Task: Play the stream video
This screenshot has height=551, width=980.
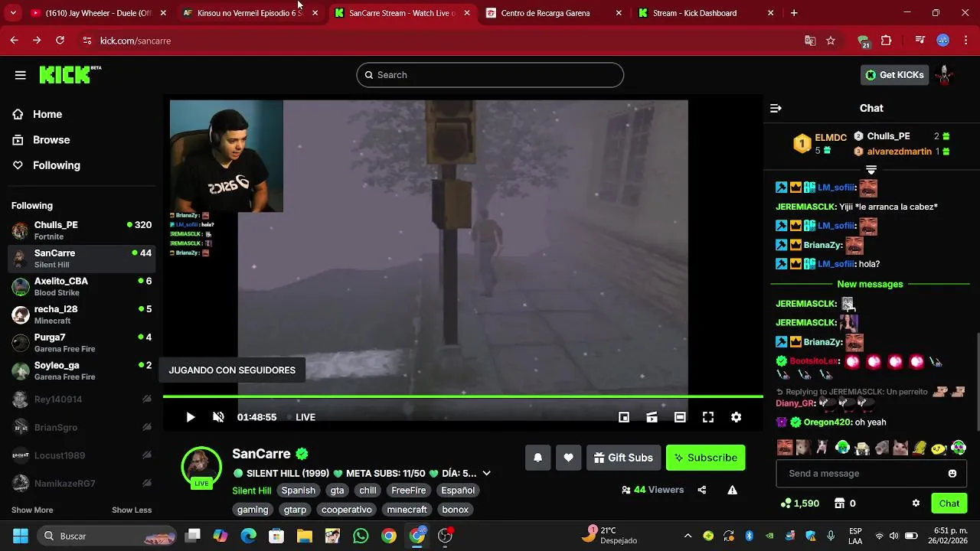Action: click(x=190, y=417)
